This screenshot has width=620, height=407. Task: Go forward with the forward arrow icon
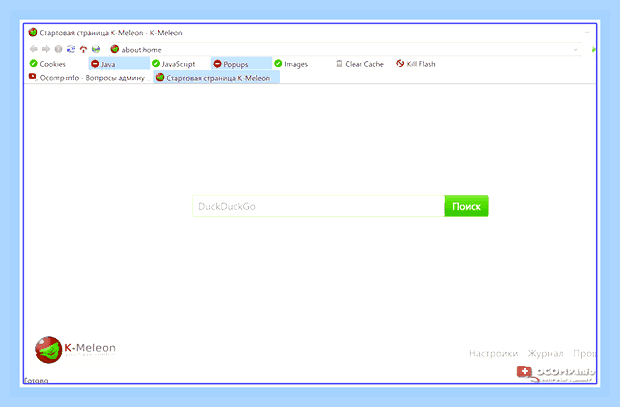click(x=46, y=49)
